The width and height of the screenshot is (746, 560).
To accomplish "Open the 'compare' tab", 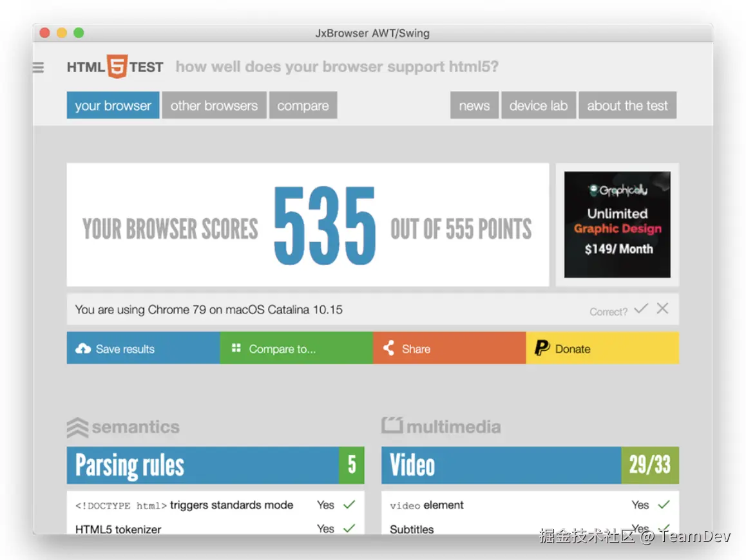I will point(303,105).
